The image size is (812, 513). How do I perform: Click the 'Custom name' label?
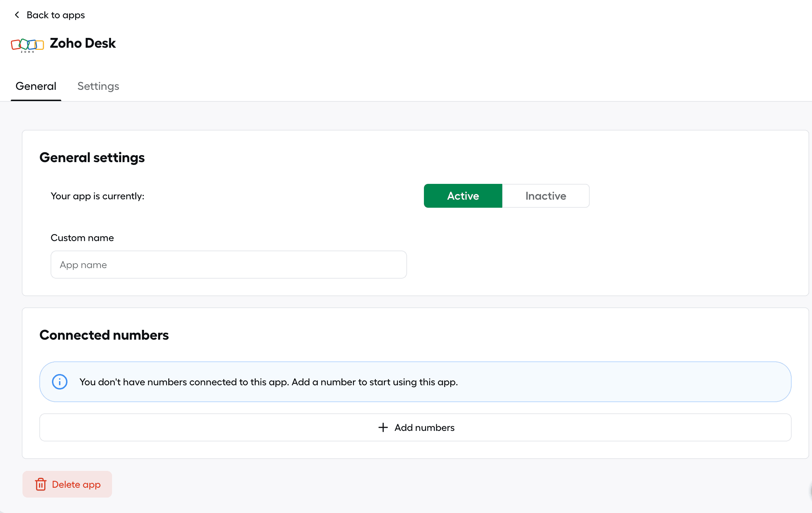[x=82, y=238]
